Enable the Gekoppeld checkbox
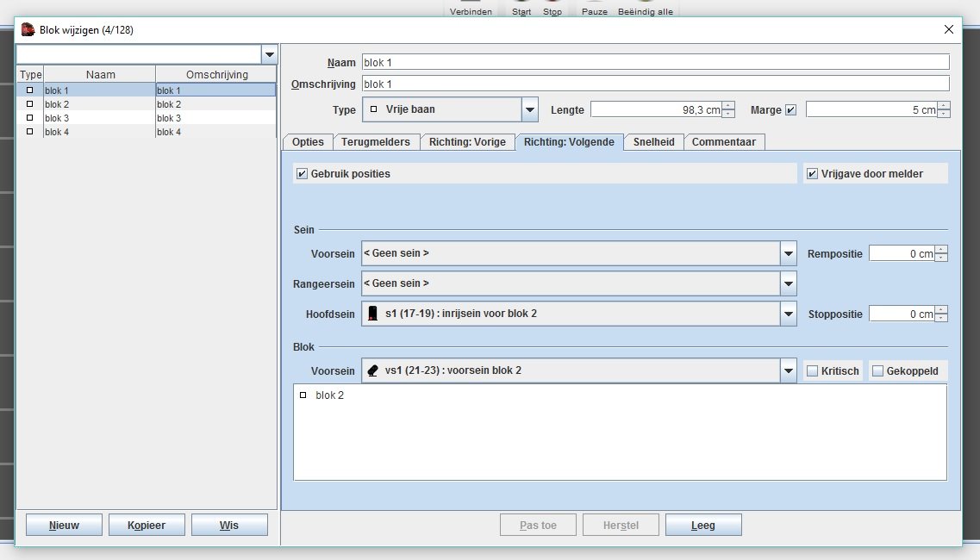Viewport: 980px width, 560px height. [x=877, y=371]
